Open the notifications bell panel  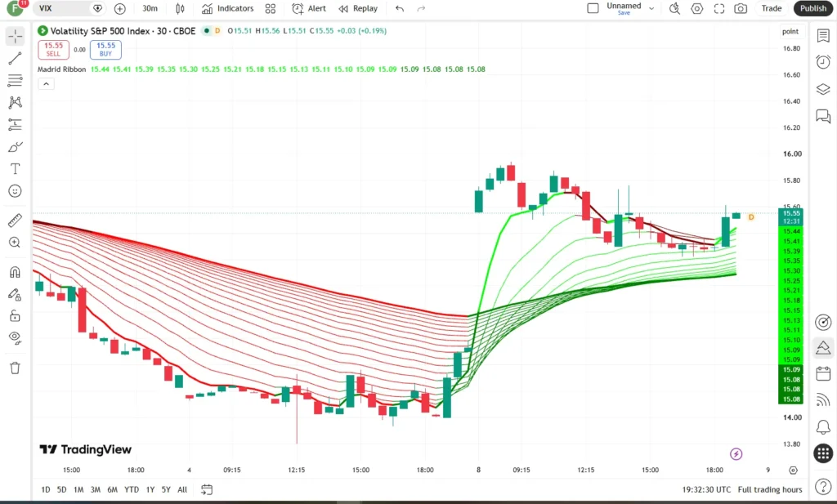pos(823,426)
